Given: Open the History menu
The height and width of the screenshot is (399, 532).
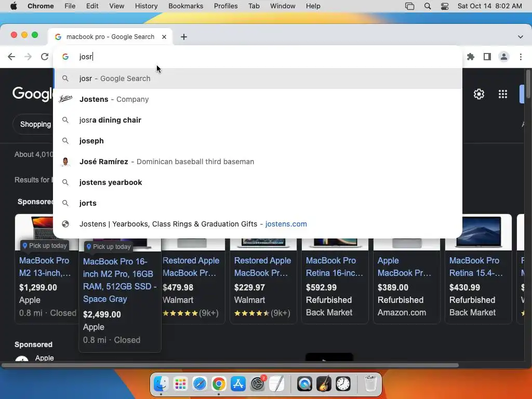Looking at the screenshot, I should tap(146, 6).
